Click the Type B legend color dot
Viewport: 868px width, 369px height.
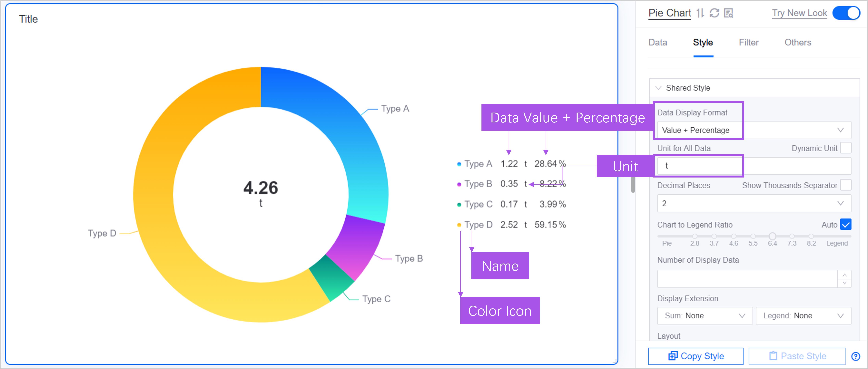pos(459,185)
